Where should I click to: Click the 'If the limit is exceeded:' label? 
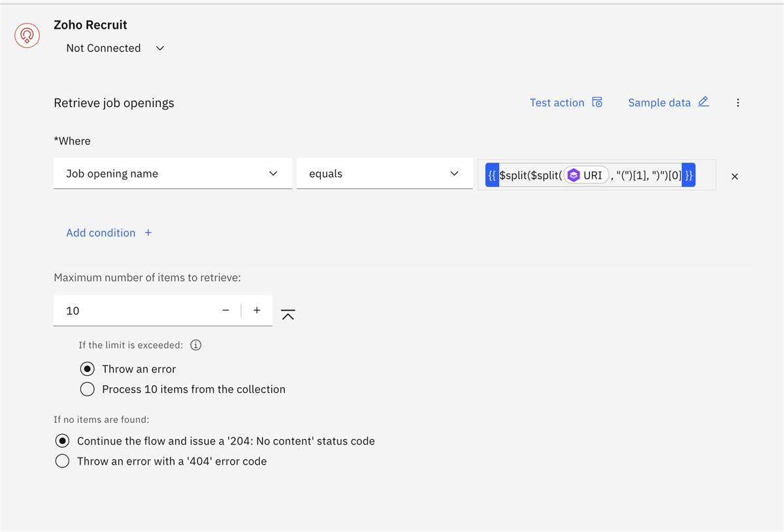click(131, 345)
